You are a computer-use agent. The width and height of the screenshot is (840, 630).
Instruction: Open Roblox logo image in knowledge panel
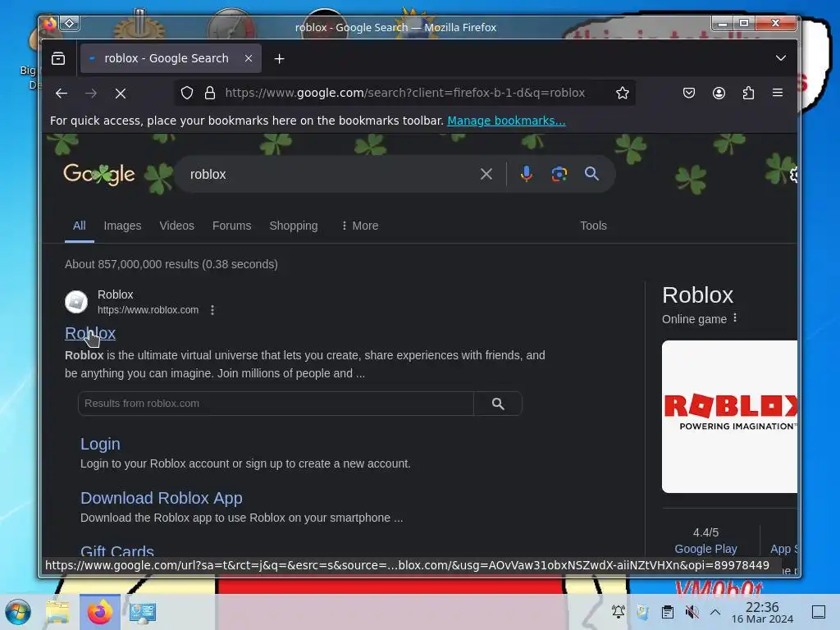729,417
